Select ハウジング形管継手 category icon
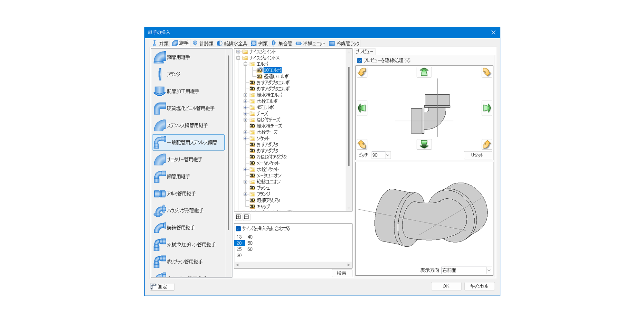Image resolution: width=644 pixels, height=322 pixels. 160,211
